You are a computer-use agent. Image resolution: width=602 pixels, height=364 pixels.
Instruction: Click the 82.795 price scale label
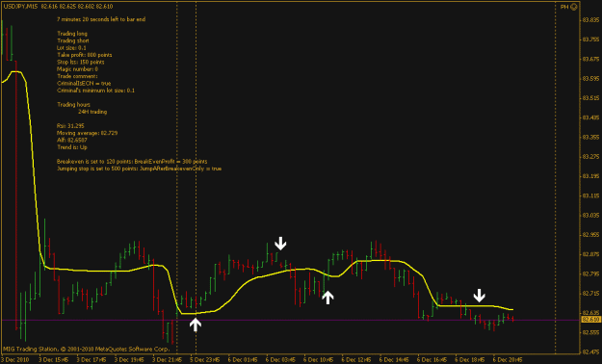pos(590,274)
